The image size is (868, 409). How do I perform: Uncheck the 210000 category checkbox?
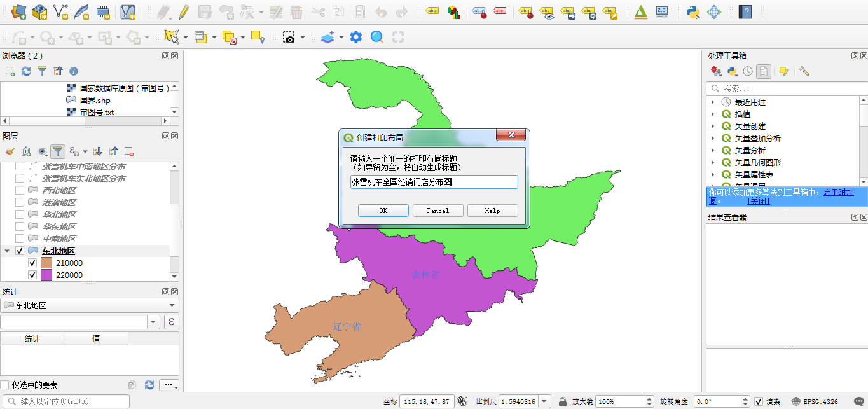pos(32,263)
